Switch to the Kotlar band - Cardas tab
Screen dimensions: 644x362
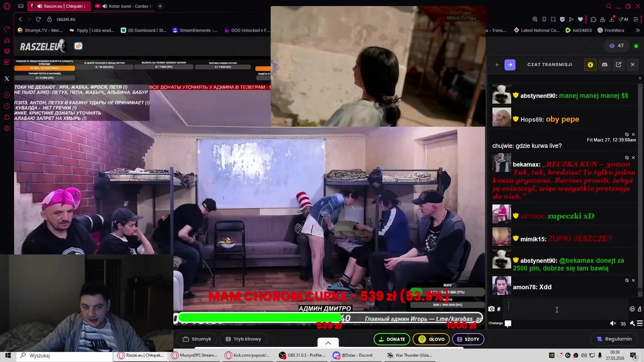tap(124, 6)
